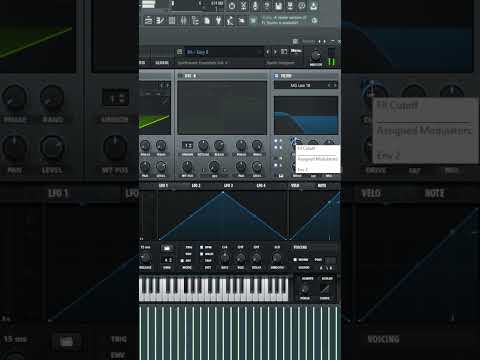Image resolution: width=480 pixels, height=360 pixels.
Task: Go to previous Serum preset arrow
Action: (267, 52)
